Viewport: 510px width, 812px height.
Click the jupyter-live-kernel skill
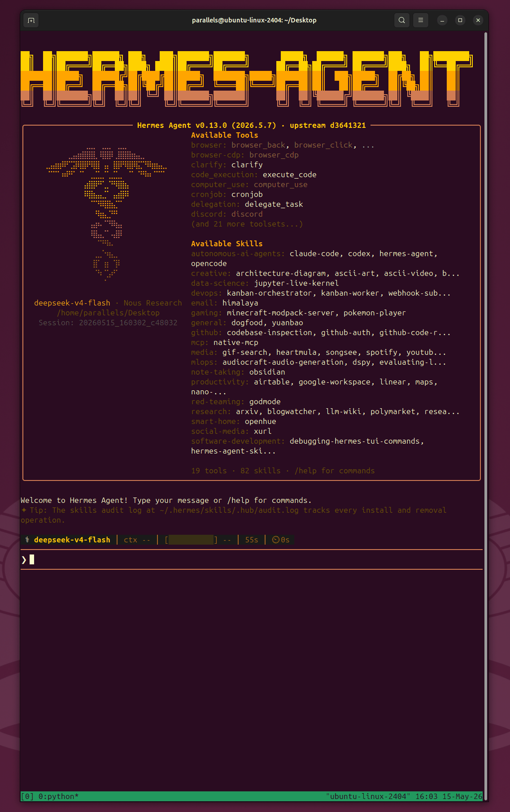tap(296, 283)
